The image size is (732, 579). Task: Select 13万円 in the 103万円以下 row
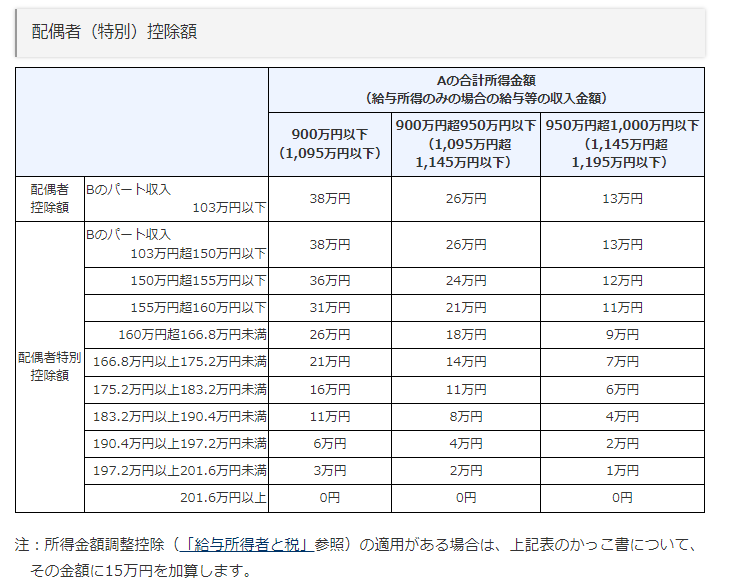(622, 198)
